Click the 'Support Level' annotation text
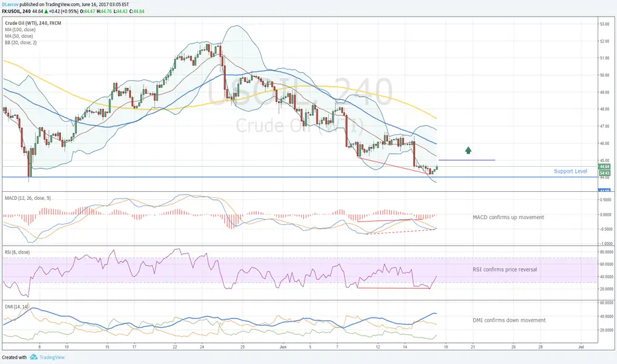Screen dimensions: 617x364 click(570, 171)
